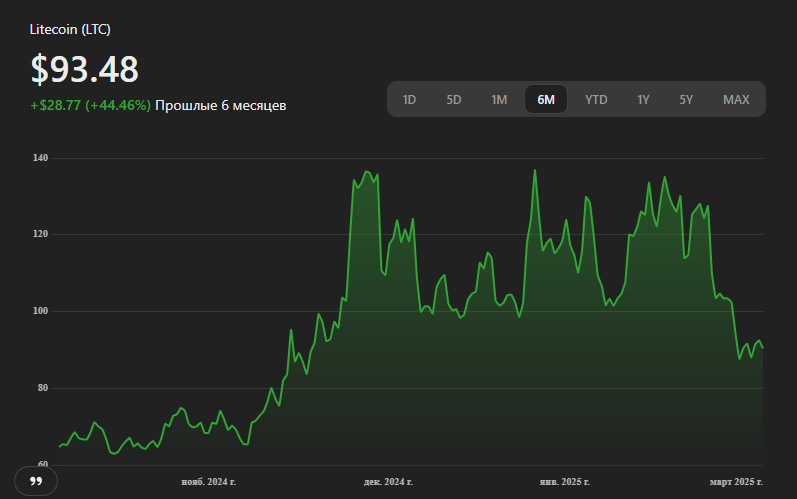
Task: Display the MAX price history
Action: [736, 100]
